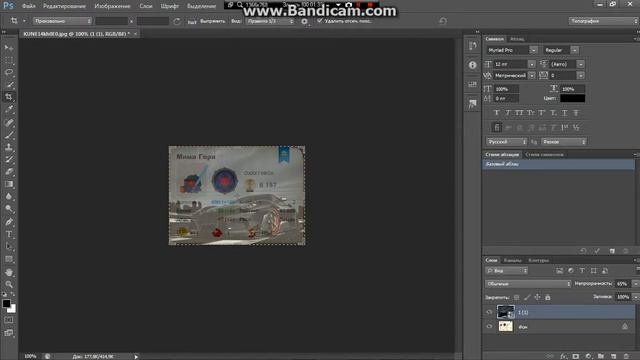Viewport: 640px width, 360px height.
Task: Switch to the Каналы tab
Action: point(512,260)
